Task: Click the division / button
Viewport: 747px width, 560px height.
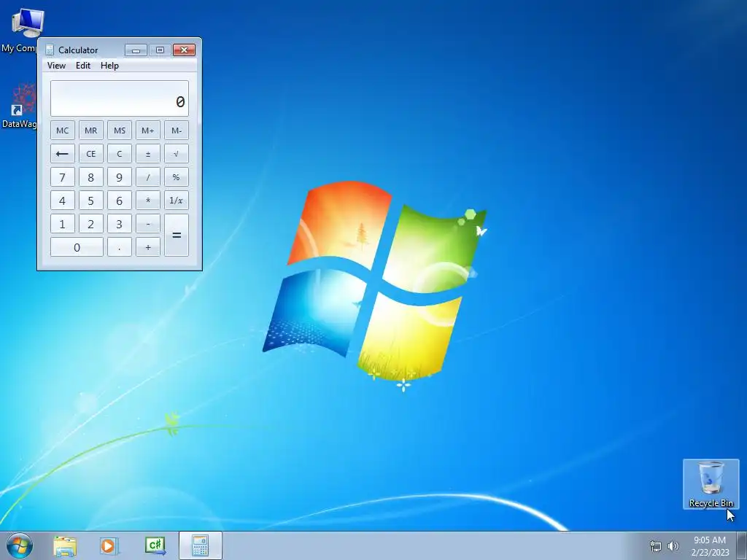Action: click(x=147, y=177)
